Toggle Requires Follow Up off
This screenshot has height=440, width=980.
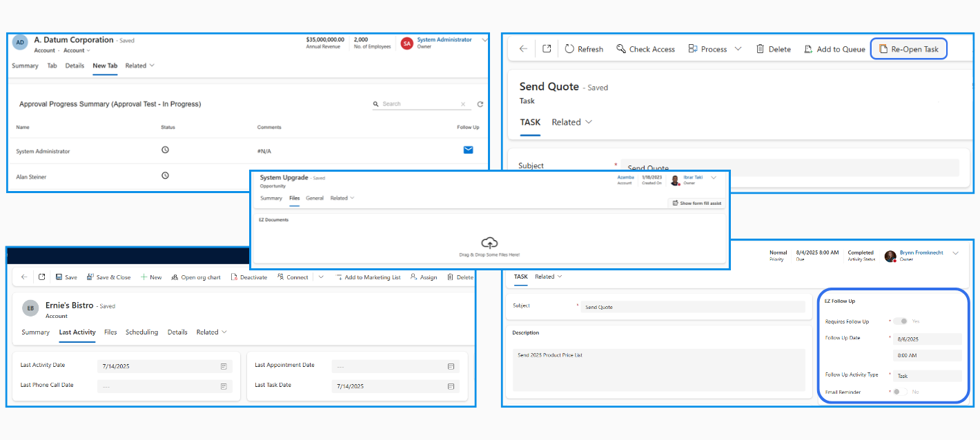point(901,321)
